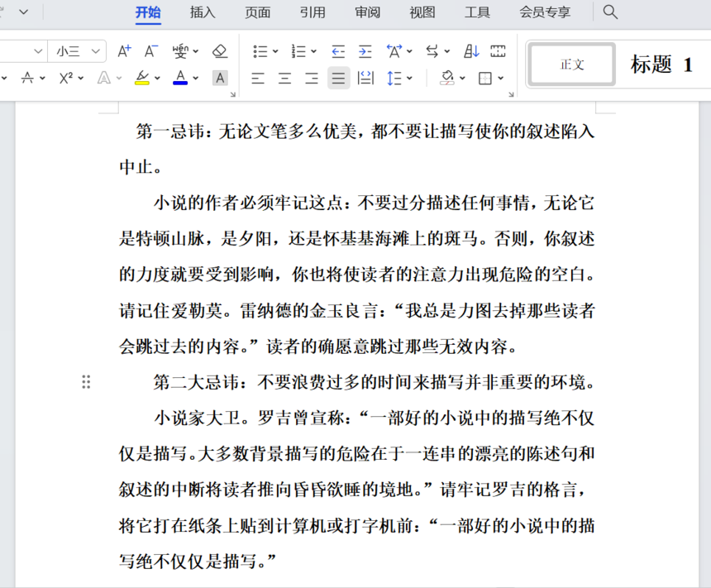Open Chinese layout character scaling tool
Image resolution: width=711 pixels, height=588 pixels.
394,51
